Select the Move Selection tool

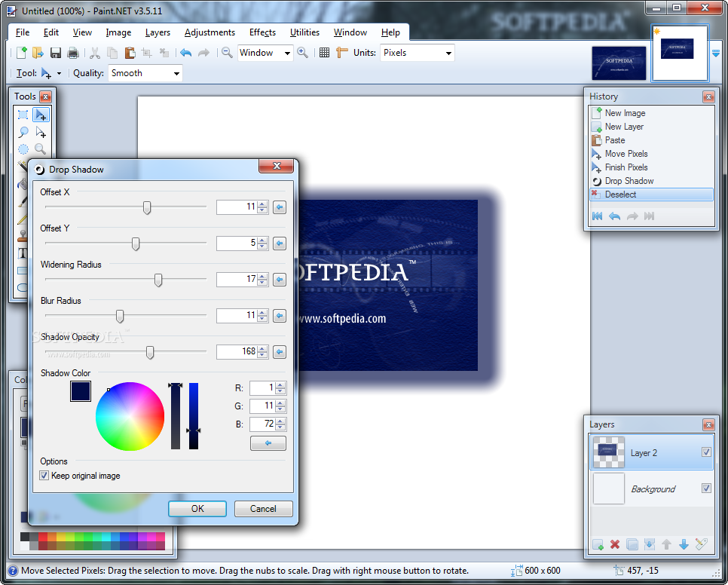[x=41, y=133]
